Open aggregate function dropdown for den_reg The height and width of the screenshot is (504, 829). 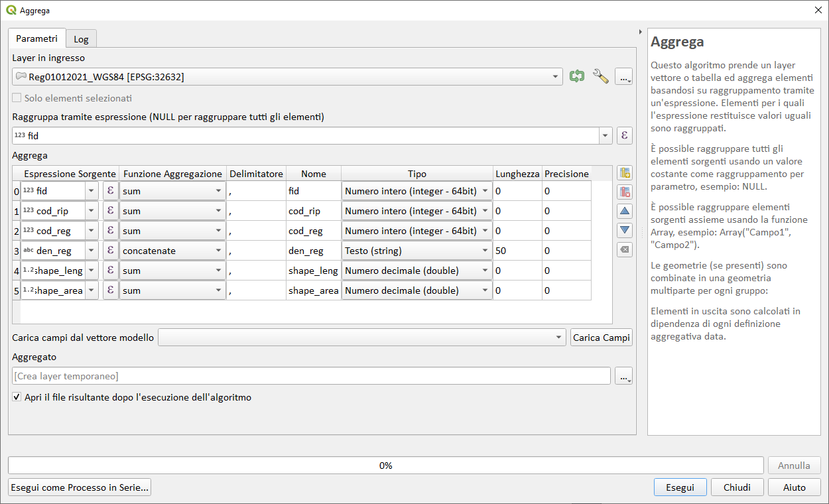(218, 251)
